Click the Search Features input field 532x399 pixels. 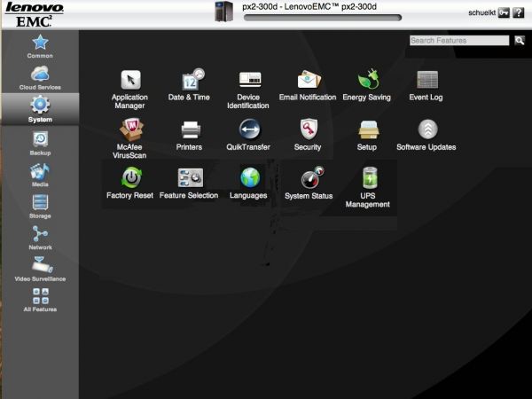pyautogui.click(x=459, y=41)
